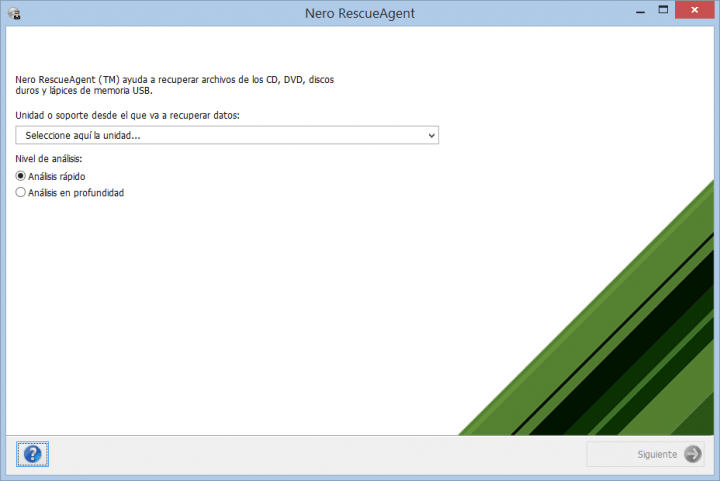Close the Nero RescueAgent window
This screenshot has height=481, width=720.
click(694, 10)
